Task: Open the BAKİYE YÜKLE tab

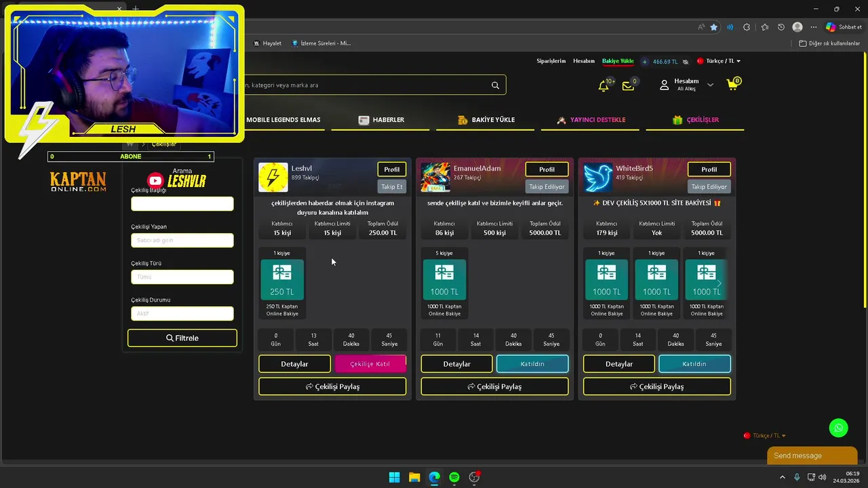Action: pos(486,120)
